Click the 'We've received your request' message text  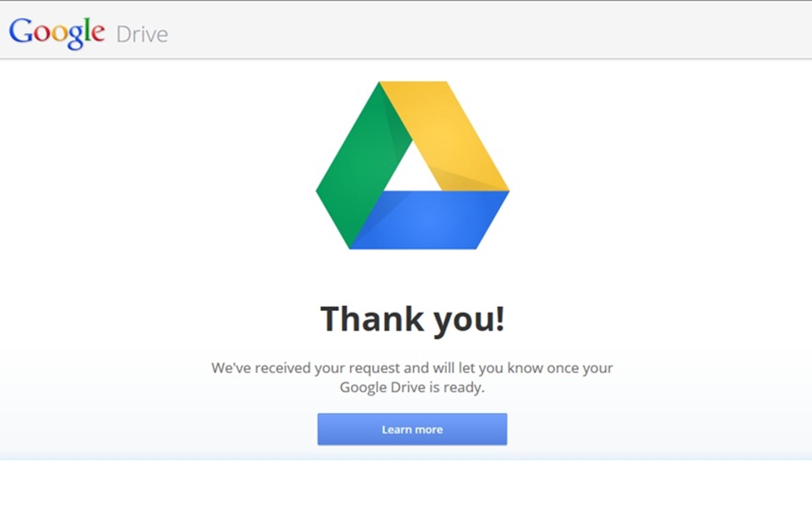412,377
